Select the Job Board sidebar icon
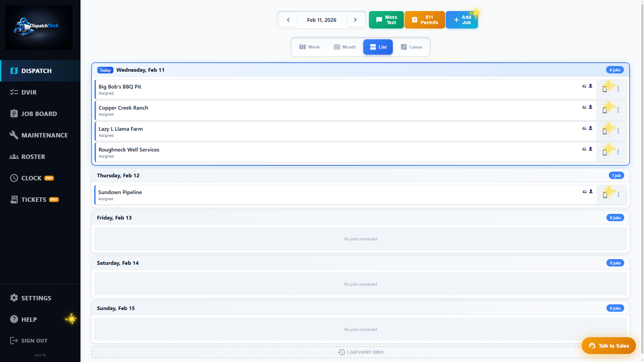The image size is (644, 362). point(14,114)
